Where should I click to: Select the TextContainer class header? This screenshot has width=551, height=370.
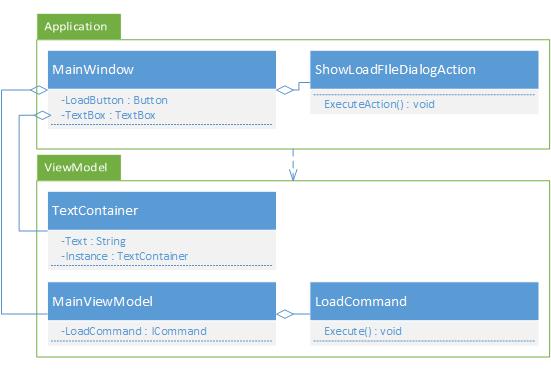162,210
